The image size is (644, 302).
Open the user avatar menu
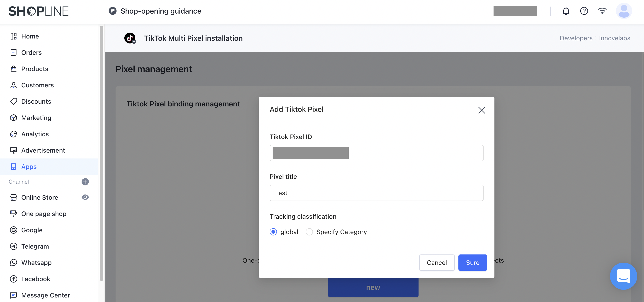tap(624, 11)
